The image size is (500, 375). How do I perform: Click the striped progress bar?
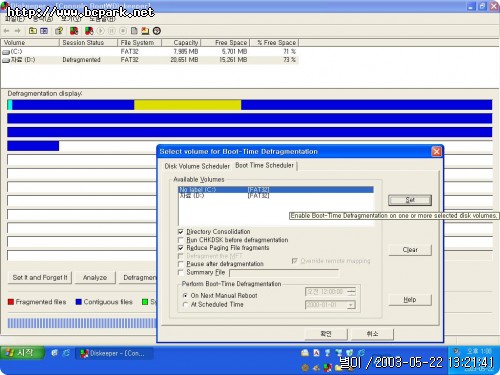coord(82,323)
